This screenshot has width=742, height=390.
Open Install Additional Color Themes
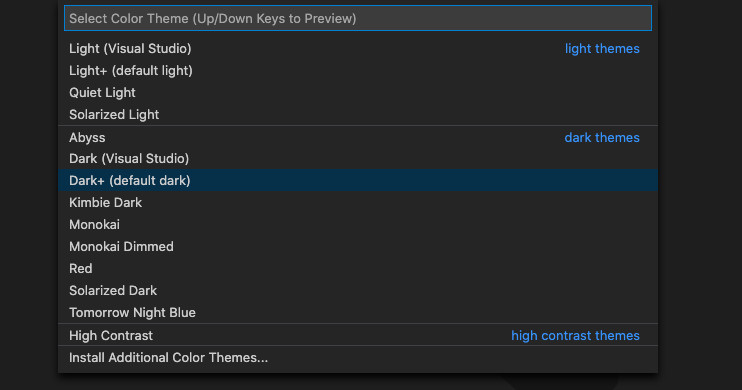358,357
